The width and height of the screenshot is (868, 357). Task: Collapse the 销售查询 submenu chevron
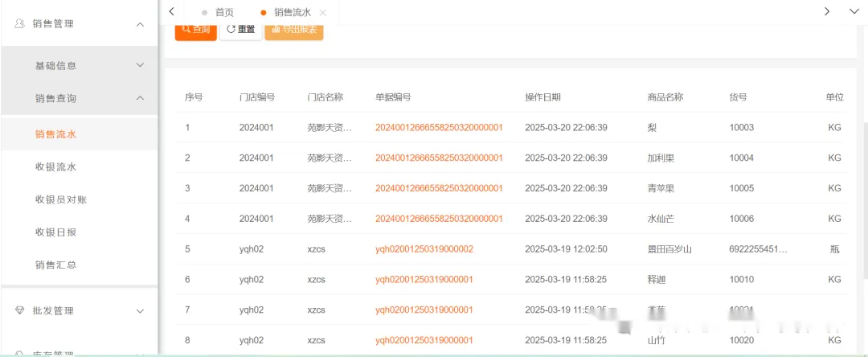click(x=140, y=98)
